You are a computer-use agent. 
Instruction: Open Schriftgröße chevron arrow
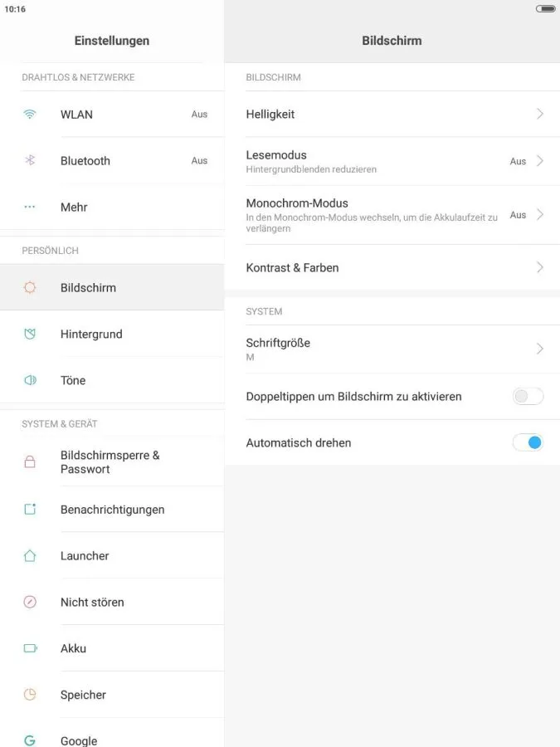[539, 349]
